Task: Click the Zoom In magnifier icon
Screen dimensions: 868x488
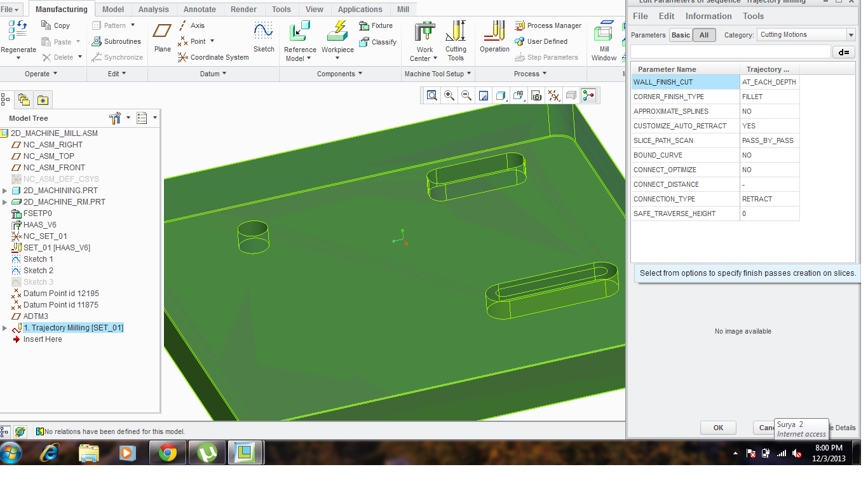Action: tap(449, 95)
